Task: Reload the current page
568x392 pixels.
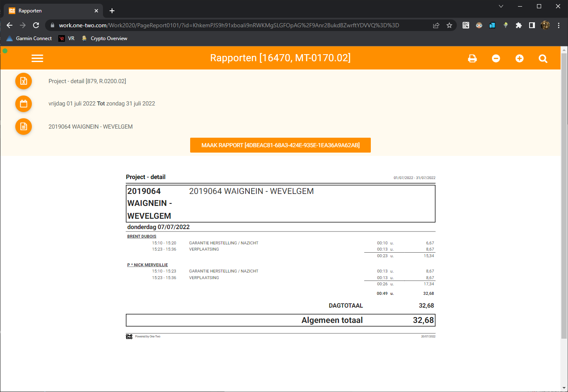Action: tap(36, 25)
